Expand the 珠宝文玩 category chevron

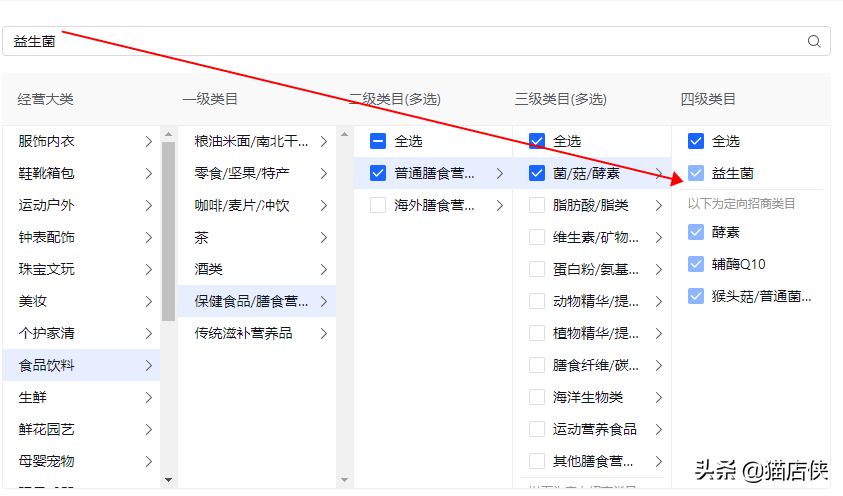point(149,269)
